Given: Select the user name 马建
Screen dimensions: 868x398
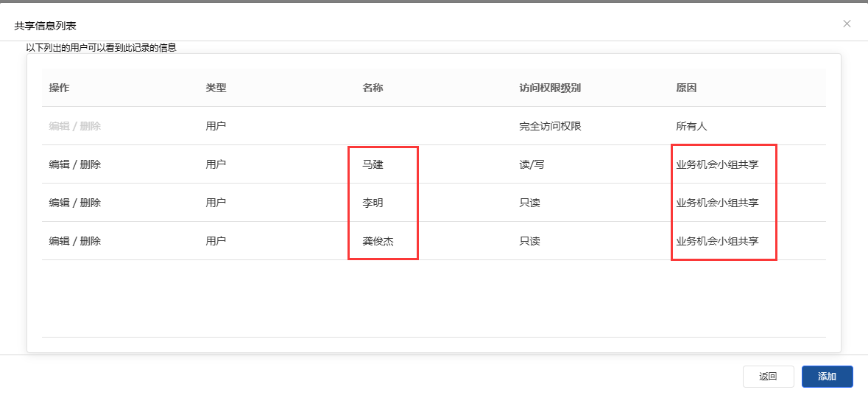Looking at the screenshot, I should 373,164.
